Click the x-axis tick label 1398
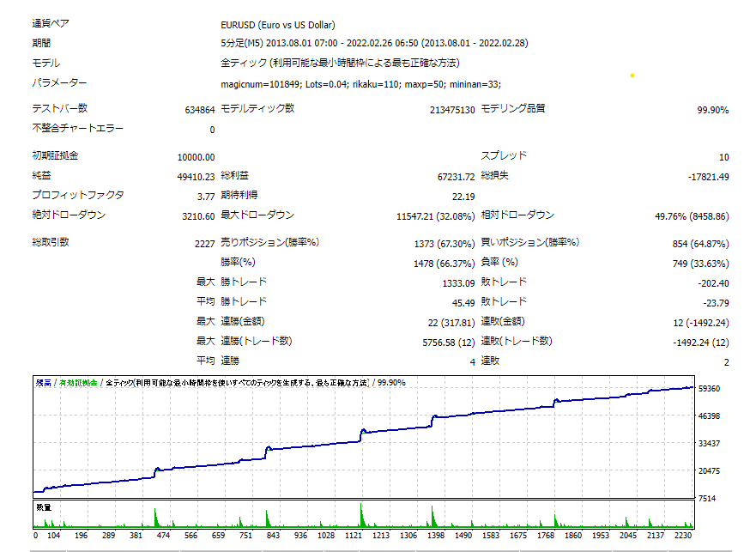Image resolution: width=756 pixels, height=552 pixels. pos(436,535)
